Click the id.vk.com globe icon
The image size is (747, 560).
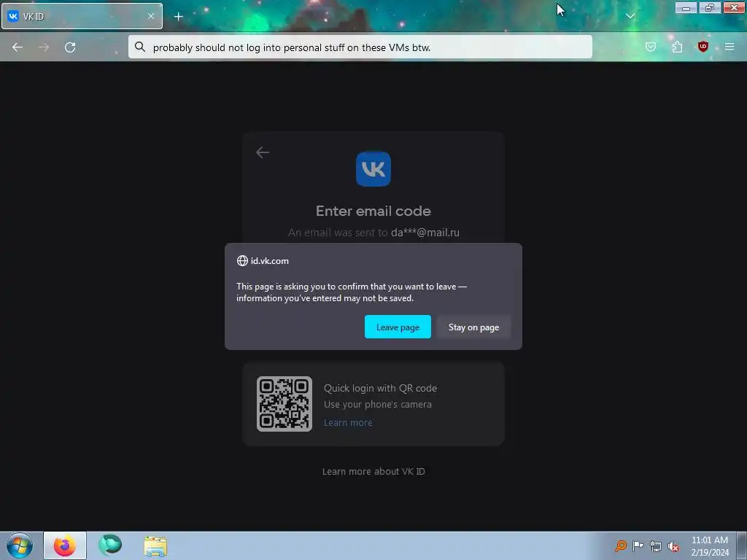tap(242, 261)
